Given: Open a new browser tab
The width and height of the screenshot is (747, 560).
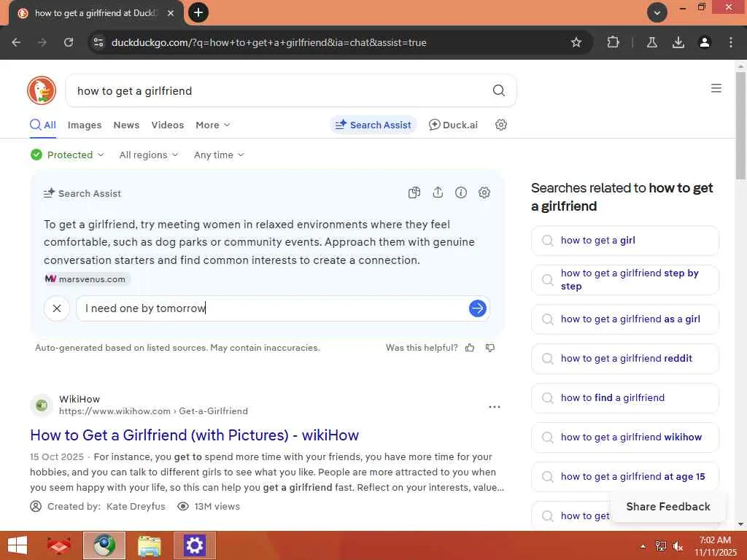Looking at the screenshot, I should [x=198, y=12].
